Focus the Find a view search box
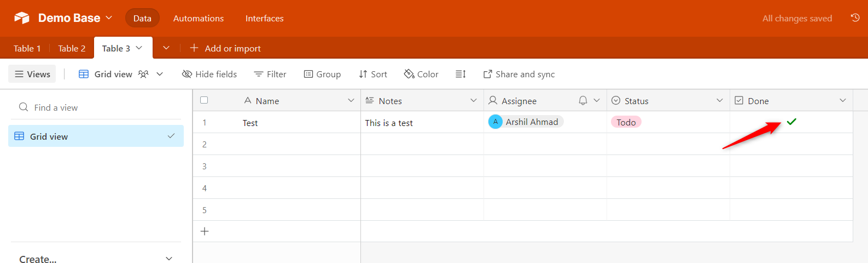Viewport: 868px width, 263px height. pyautogui.click(x=96, y=107)
